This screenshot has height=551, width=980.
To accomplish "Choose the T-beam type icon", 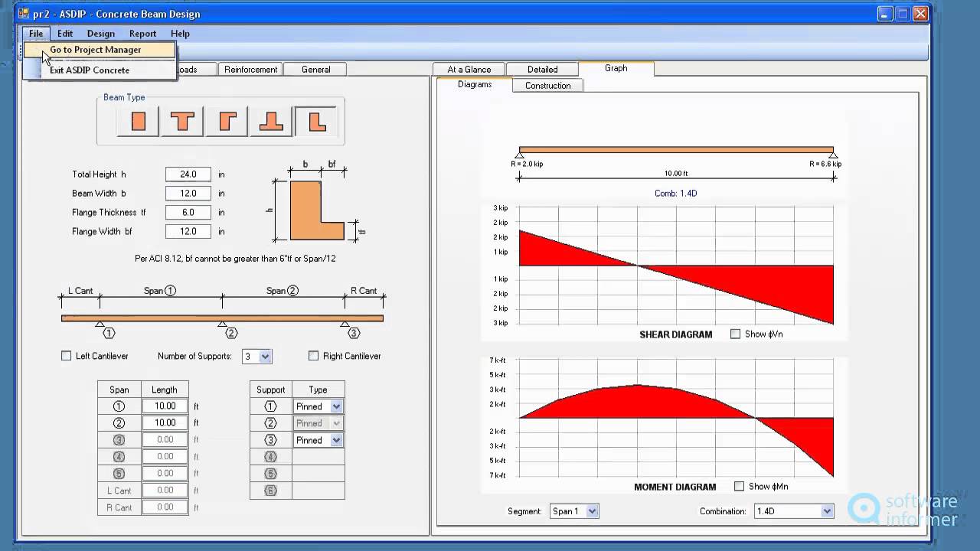I will (x=182, y=121).
